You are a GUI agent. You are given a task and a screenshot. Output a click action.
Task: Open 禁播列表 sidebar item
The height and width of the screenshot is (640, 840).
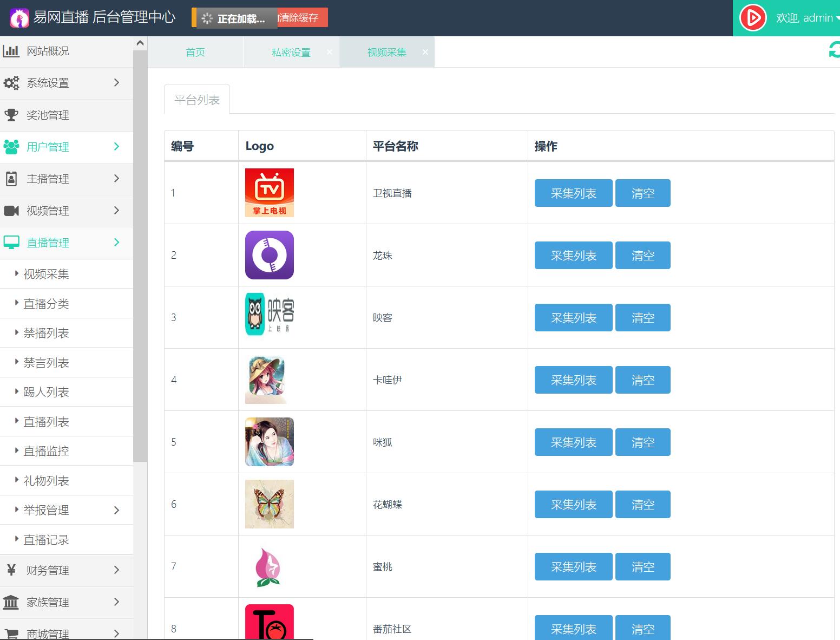46,333
